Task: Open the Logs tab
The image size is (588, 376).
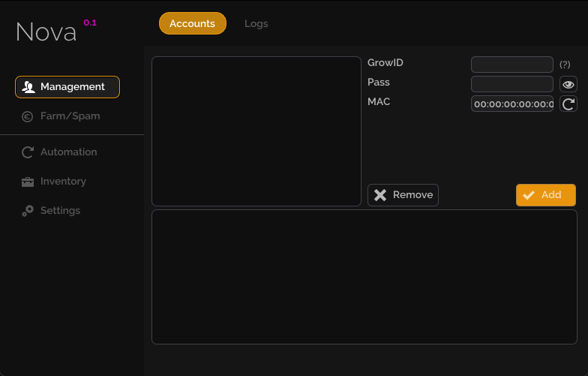Action: click(256, 23)
